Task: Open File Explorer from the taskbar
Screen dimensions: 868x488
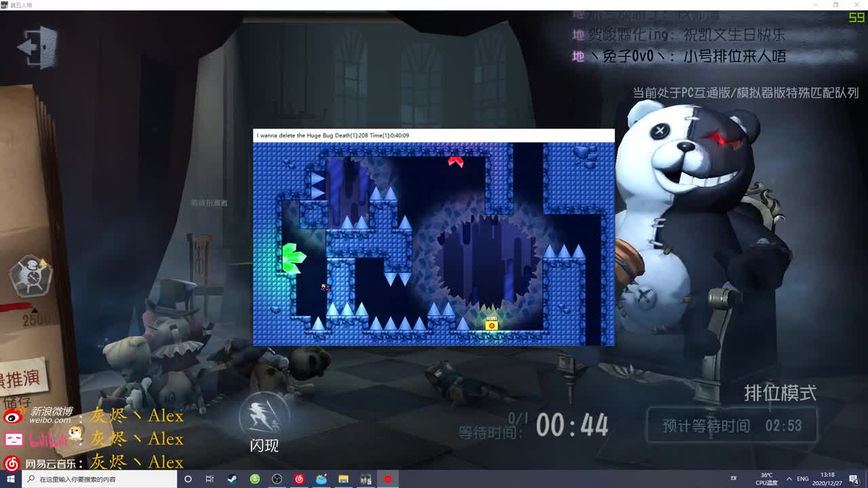Action: click(343, 479)
